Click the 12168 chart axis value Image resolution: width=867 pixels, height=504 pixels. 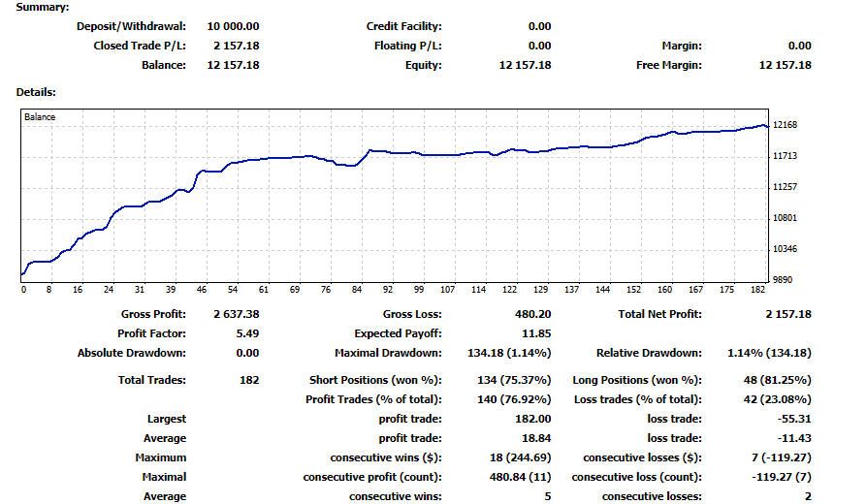pyautogui.click(x=785, y=125)
